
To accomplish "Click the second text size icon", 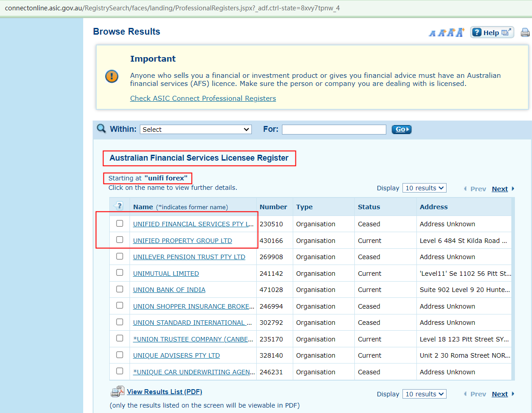I will tap(441, 33).
